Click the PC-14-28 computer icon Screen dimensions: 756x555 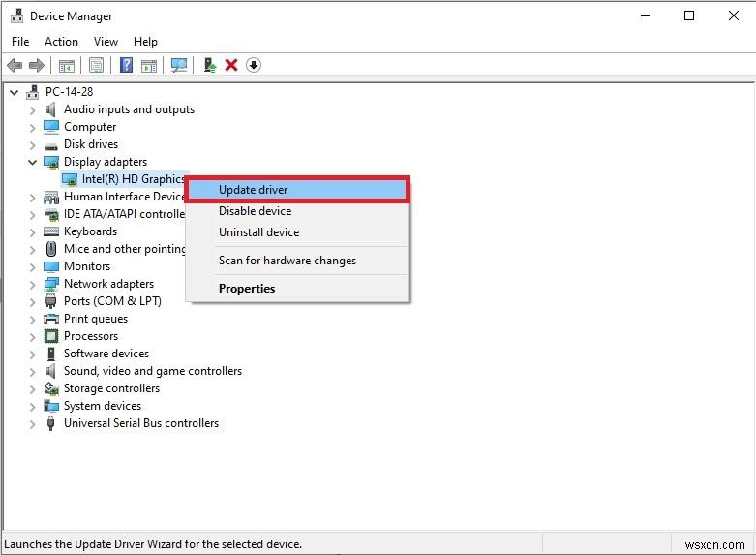pos(32,92)
